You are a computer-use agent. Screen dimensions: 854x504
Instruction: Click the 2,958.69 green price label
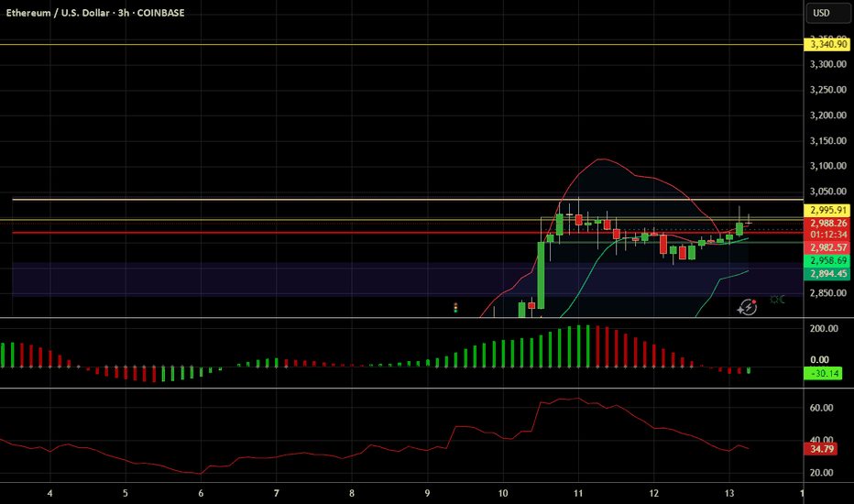point(827,260)
